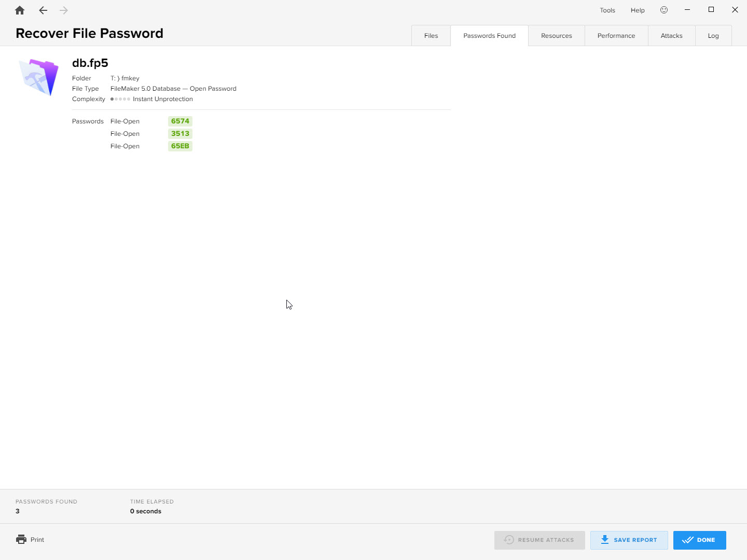747x560 pixels.
Task: Click the back navigation arrow
Action: pos(43,10)
